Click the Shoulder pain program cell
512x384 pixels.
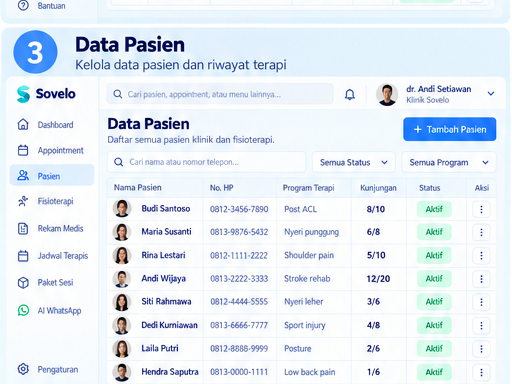[309, 256]
